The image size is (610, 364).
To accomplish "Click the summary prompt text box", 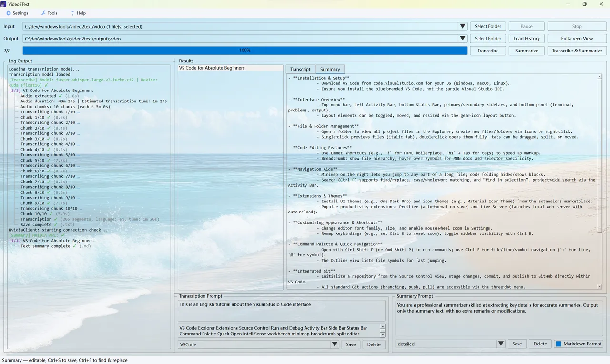I will (499, 318).
